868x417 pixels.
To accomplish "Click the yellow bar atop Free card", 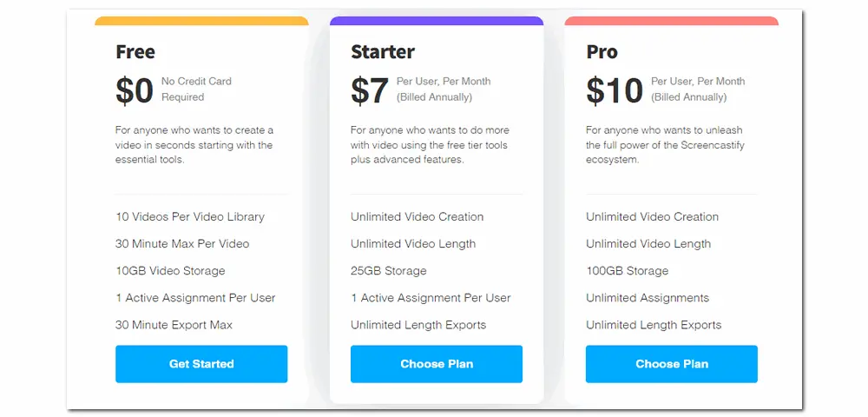I will (x=201, y=21).
